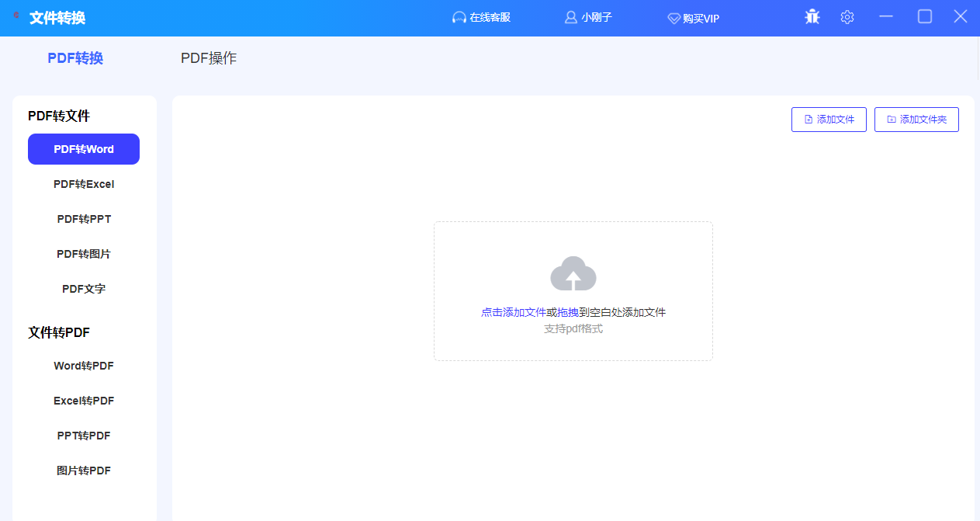The height and width of the screenshot is (521, 980).
Task: Click the cloud upload icon
Action: pos(573,274)
